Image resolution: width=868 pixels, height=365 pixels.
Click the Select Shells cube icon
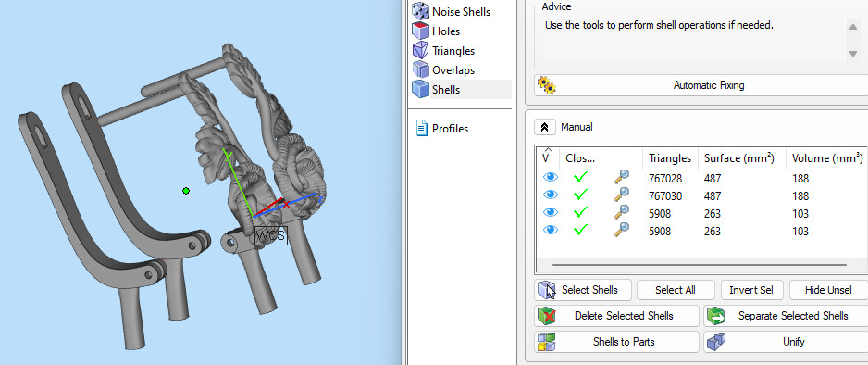546,290
